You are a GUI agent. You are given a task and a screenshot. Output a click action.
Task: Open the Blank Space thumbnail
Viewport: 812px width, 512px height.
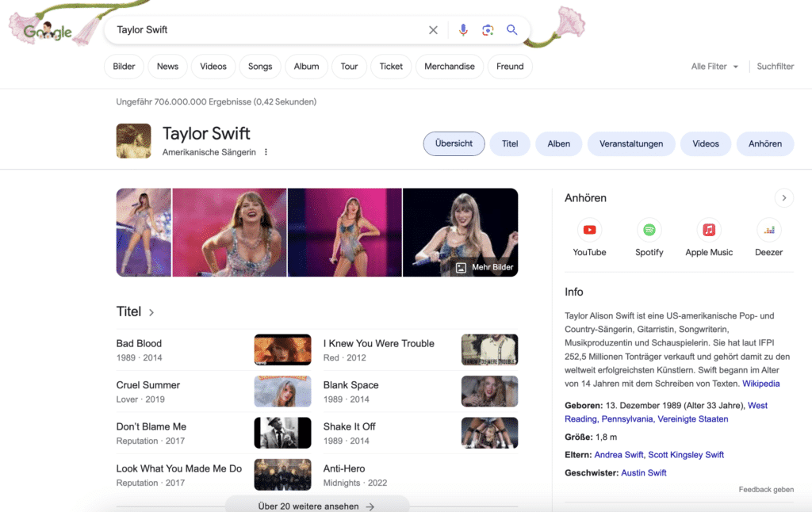[x=489, y=392]
